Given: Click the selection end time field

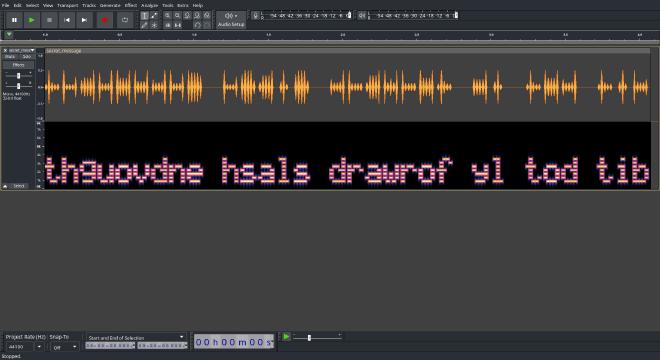Looking at the screenshot, I should coord(162,345).
